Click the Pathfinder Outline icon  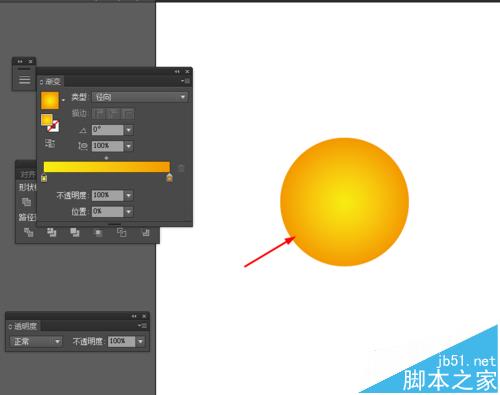pos(122,232)
